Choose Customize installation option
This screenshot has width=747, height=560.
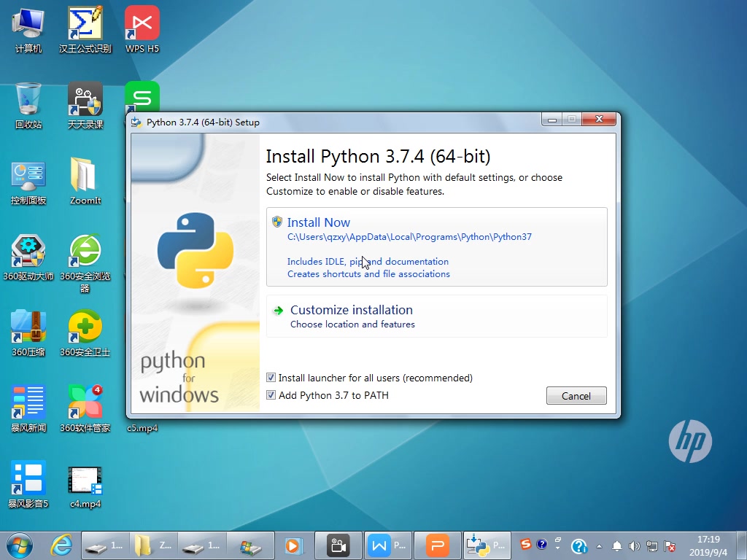352,310
